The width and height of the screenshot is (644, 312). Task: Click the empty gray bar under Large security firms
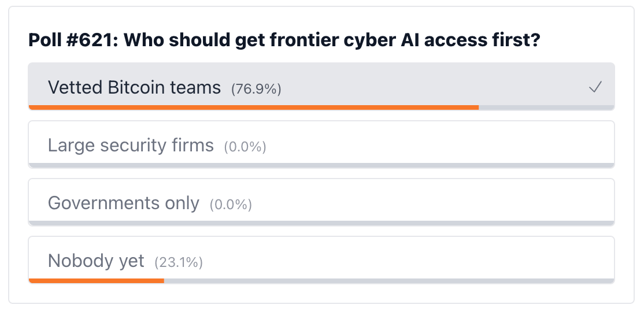321,165
